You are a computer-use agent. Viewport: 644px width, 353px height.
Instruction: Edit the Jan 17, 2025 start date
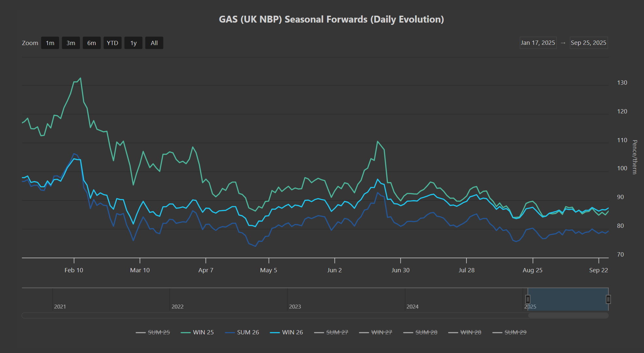pos(538,43)
